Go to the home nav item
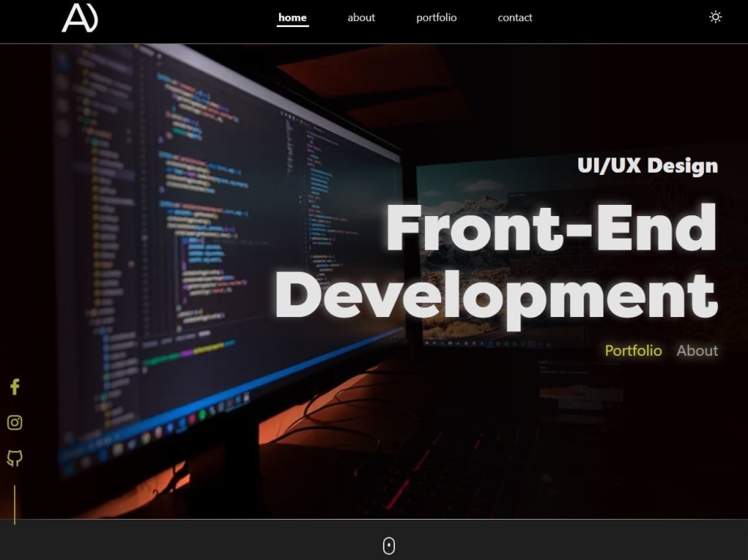The image size is (748, 560). point(292,18)
